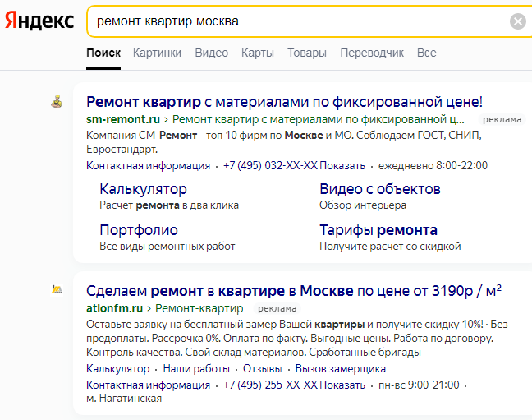
Task: Click the реклама label next to sm-remont.ru
Action: (x=502, y=119)
